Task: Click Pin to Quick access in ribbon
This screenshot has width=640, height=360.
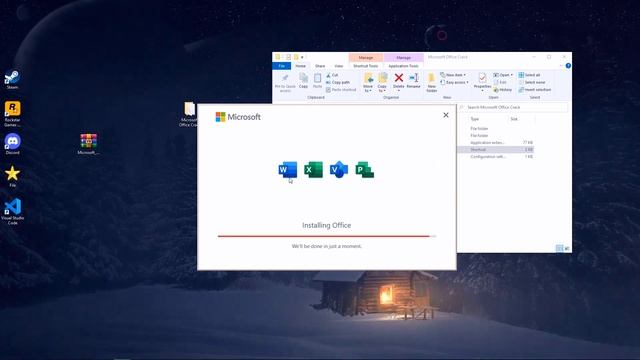Action: [285, 83]
